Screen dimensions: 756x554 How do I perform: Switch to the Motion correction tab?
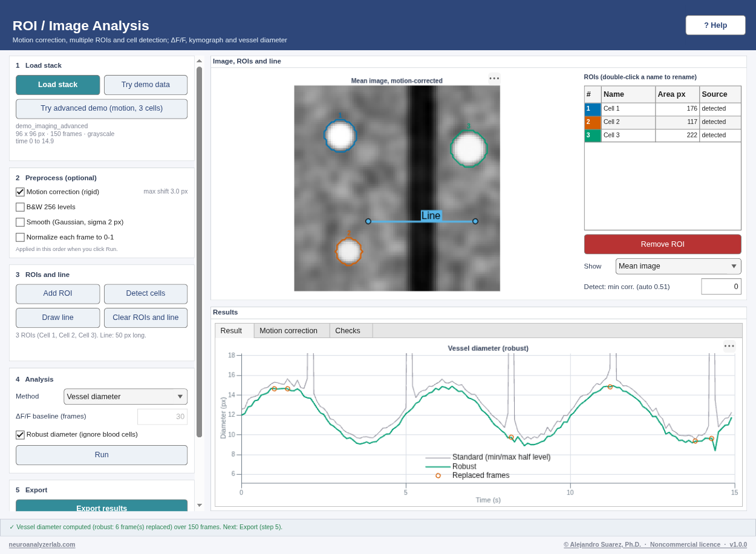tap(292, 331)
